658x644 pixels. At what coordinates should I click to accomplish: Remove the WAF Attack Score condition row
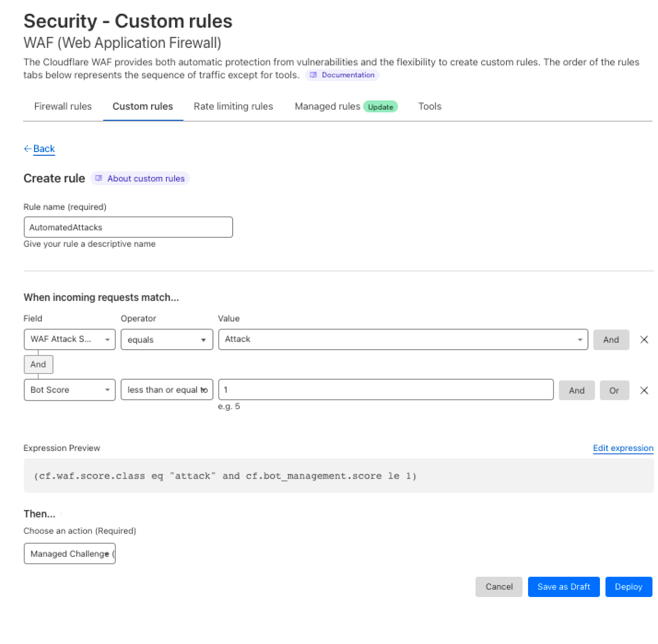[x=644, y=340]
